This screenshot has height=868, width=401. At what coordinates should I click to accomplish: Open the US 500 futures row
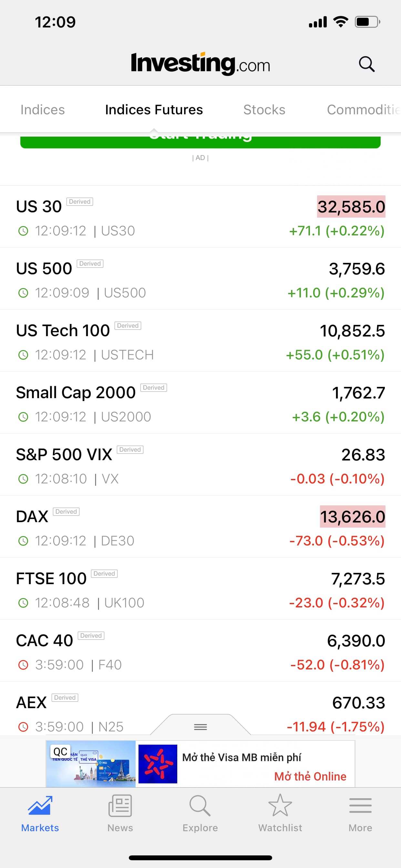[200, 279]
